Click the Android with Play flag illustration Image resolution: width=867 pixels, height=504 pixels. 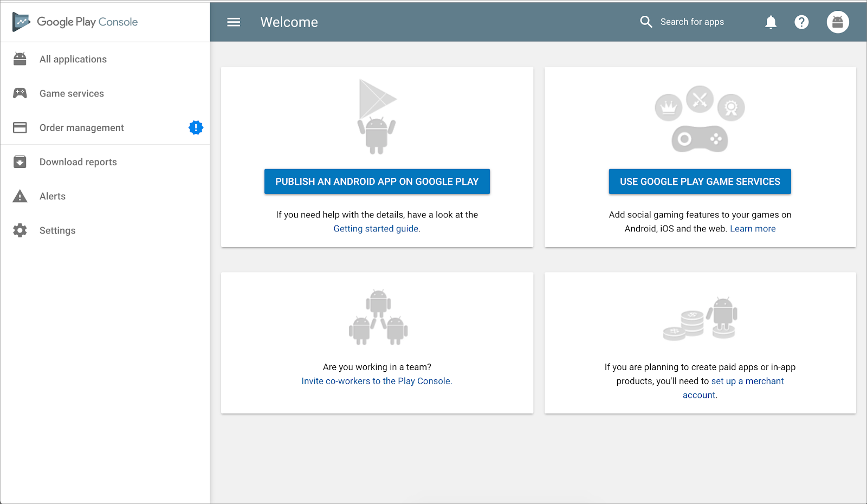[x=377, y=117]
